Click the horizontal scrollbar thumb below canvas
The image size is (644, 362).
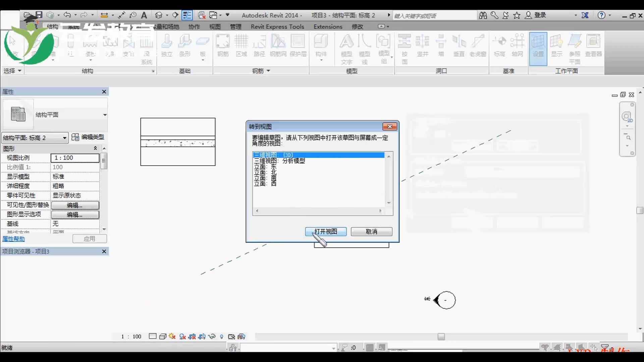441,337
